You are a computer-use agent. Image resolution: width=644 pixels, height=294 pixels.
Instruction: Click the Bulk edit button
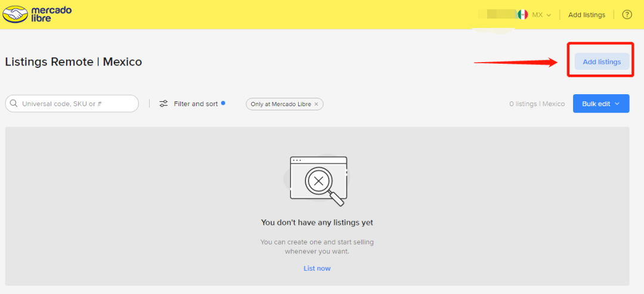(x=601, y=104)
